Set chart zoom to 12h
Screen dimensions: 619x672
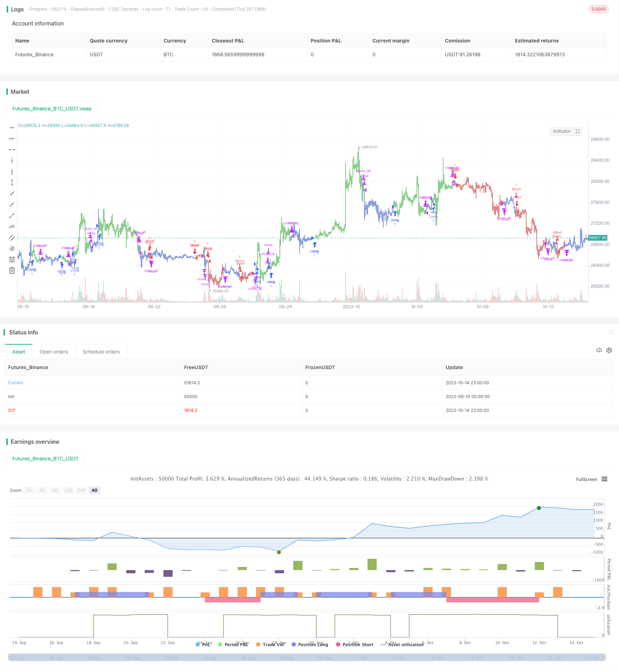pyautogui.click(x=68, y=490)
